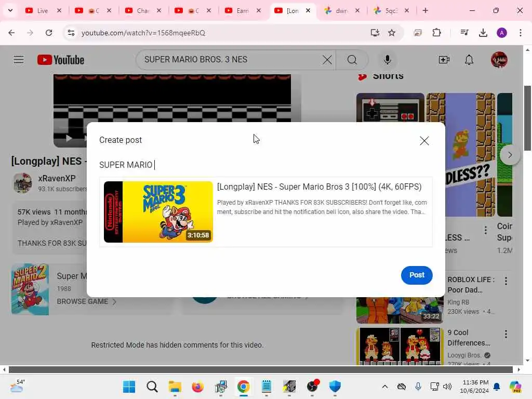Click the blue Post button
Viewport: 532px width, 399px height.
pyautogui.click(x=417, y=275)
